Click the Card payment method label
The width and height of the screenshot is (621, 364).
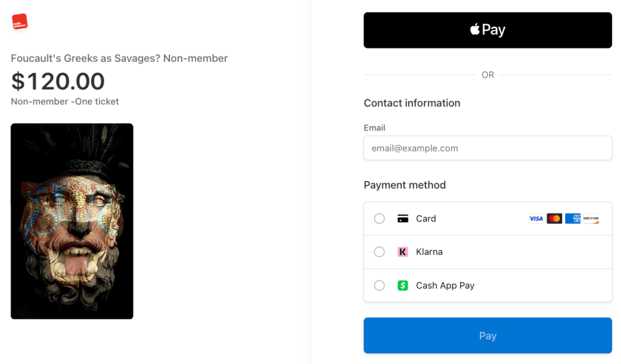(426, 218)
